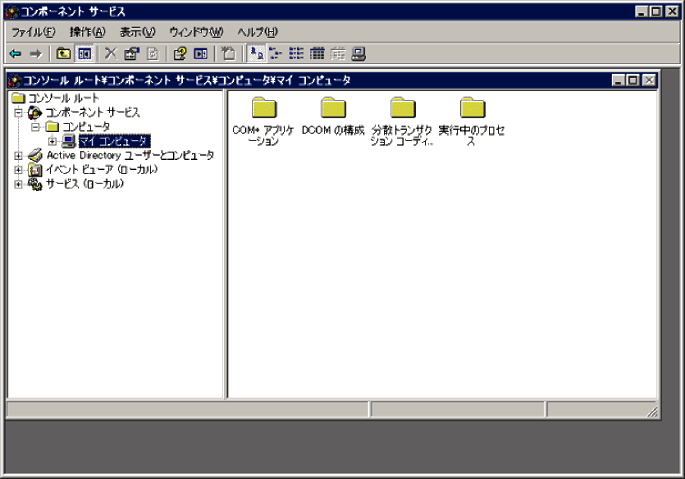Select マイ コンピュータ in the tree
The width and height of the screenshot is (685, 479).
tap(114, 141)
